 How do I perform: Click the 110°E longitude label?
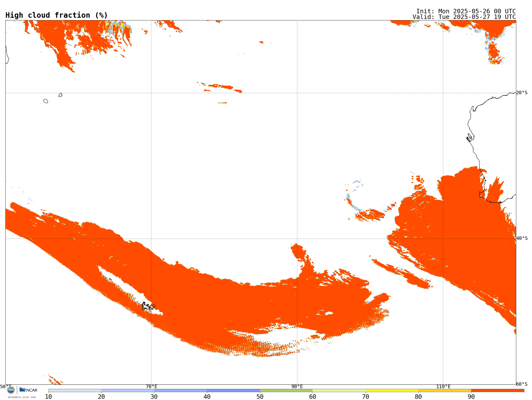(x=443, y=387)
